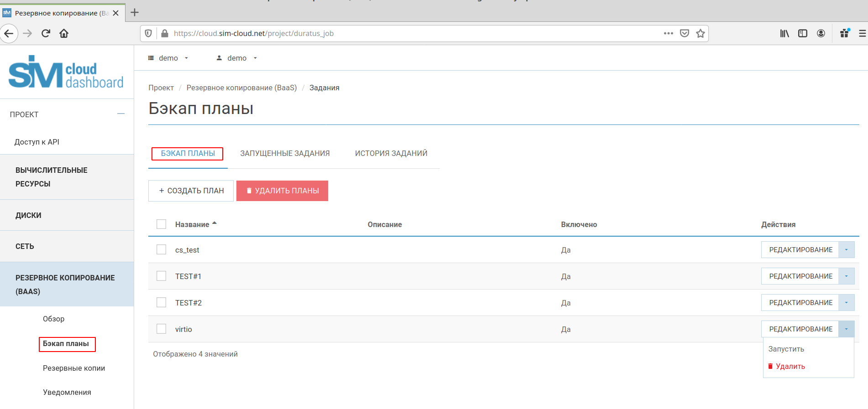Toggle the browser sidebar view icon
This screenshot has width=868, height=409.
tap(802, 33)
